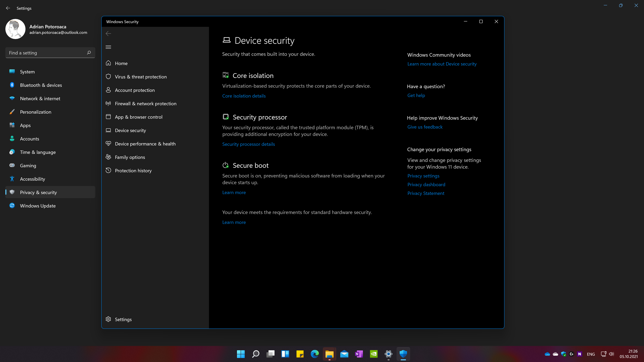644x362 pixels.
Task: Click the Family options people icon
Action: point(108,157)
